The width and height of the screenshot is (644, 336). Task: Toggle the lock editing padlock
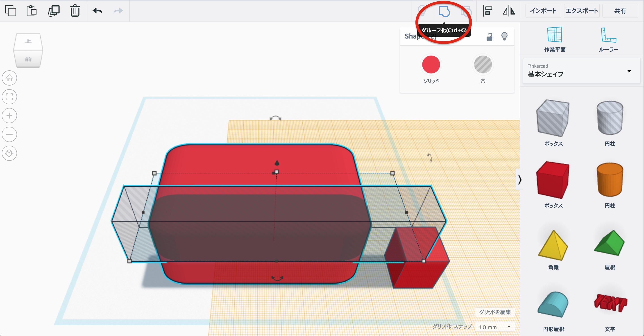(489, 37)
